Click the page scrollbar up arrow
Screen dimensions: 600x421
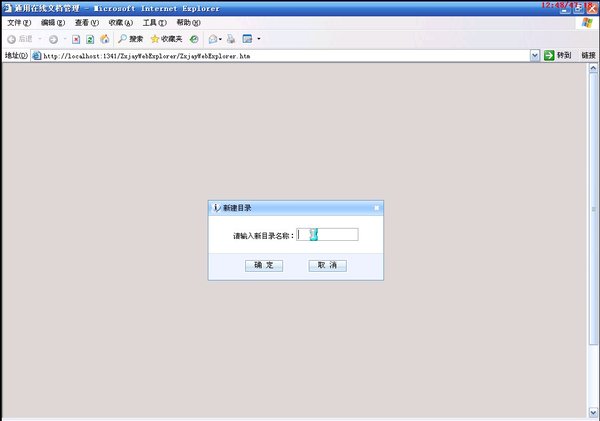(593, 68)
